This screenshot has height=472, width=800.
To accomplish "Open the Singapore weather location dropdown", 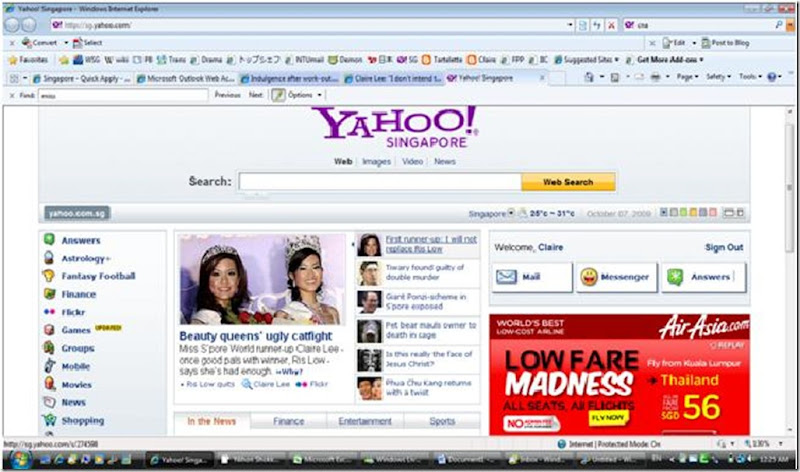I will (511, 213).
